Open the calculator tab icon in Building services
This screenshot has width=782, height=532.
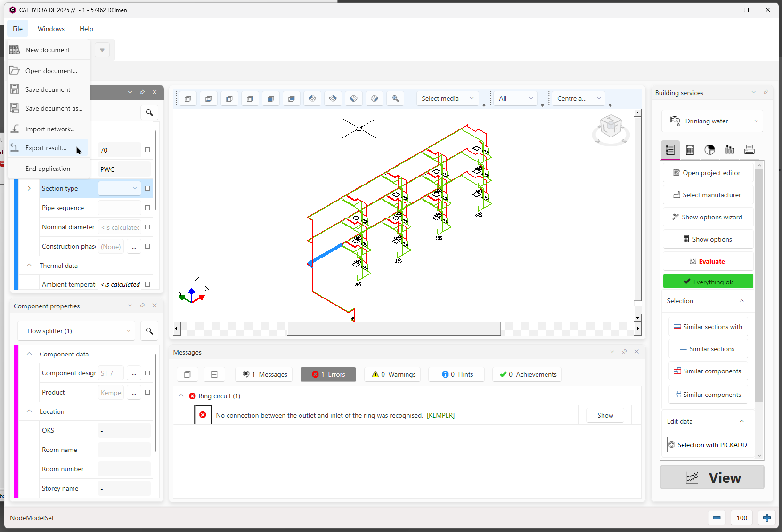[690, 150]
